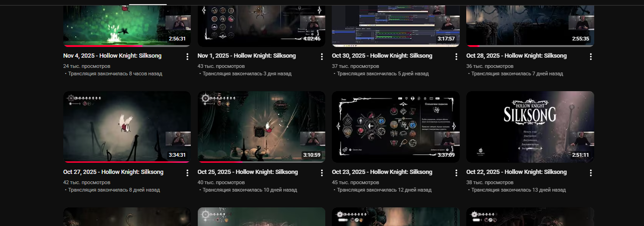Open options menu for Oct 30, 2025 video

(456, 57)
